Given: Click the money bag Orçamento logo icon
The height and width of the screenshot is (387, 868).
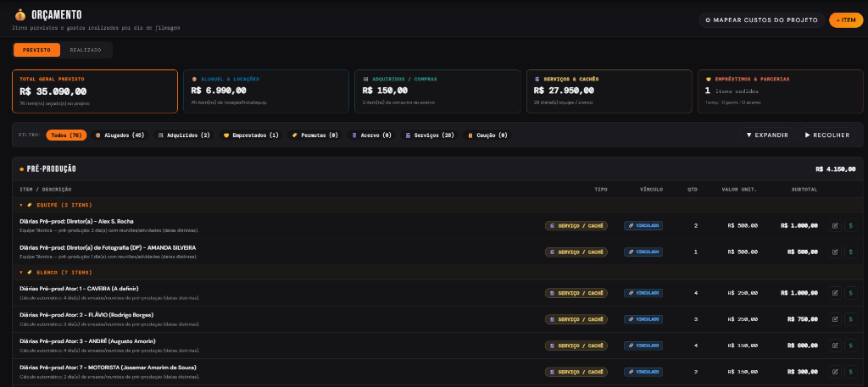Looking at the screenshot, I should 20,15.
